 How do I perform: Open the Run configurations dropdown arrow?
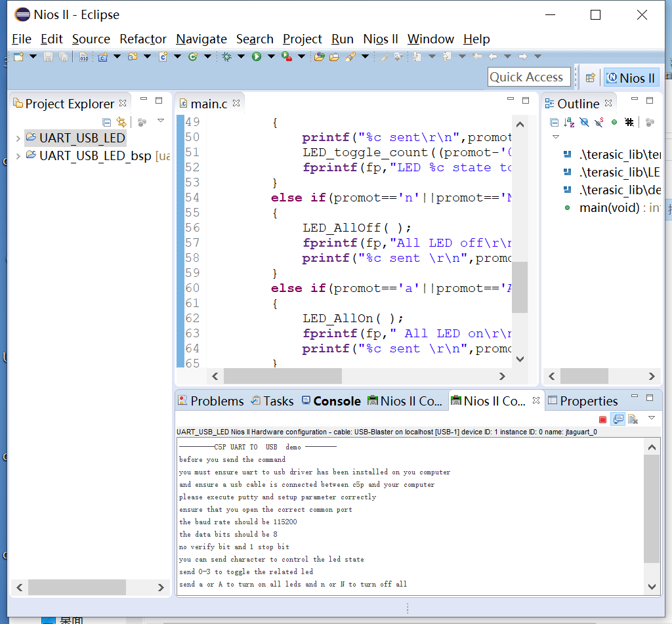tap(271, 56)
